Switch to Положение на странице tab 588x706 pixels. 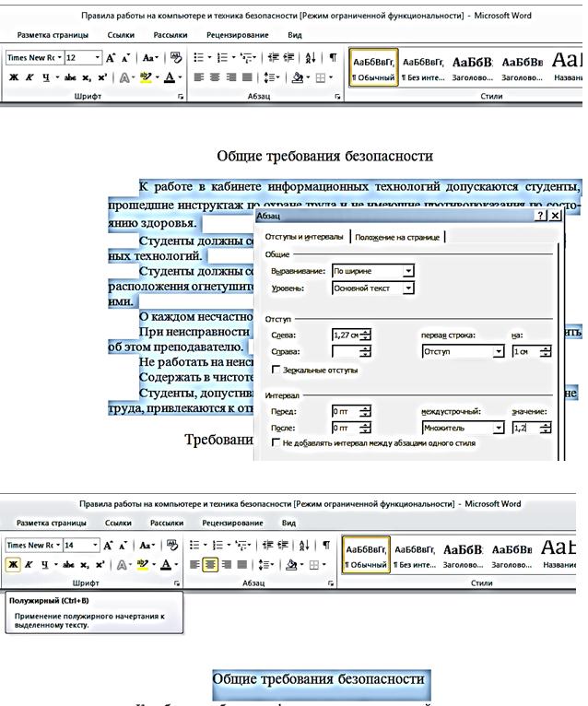(x=397, y=237)
